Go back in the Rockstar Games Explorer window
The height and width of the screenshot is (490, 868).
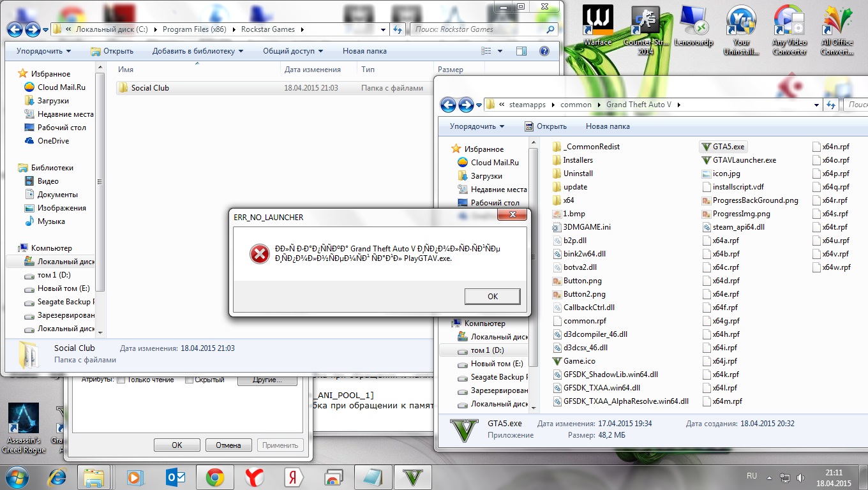pos(15,29)
